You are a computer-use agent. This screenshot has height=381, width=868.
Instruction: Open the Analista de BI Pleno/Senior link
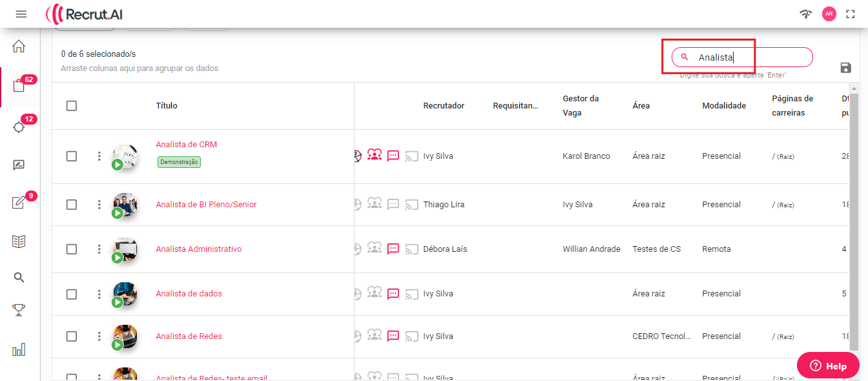pyautogui.click(x=206, y=205)
